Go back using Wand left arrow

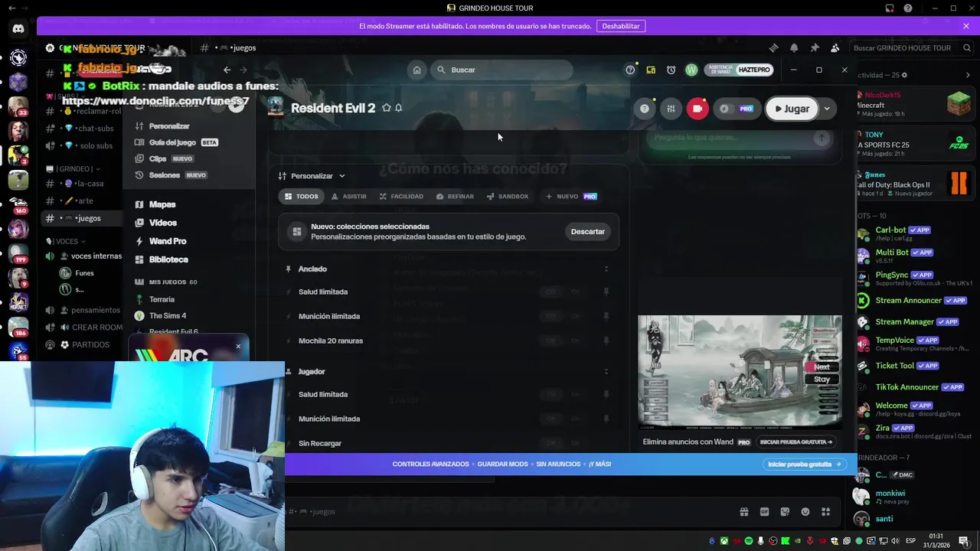(x=227, y=70)
